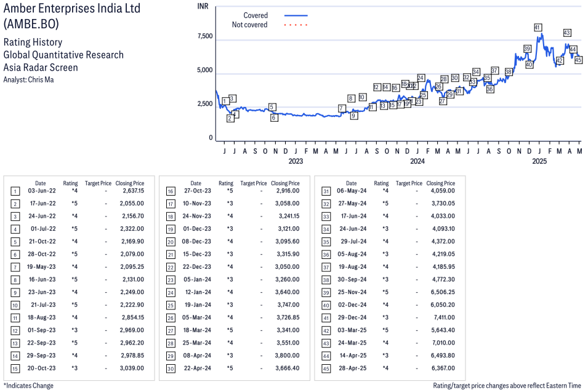588x390 pixels.
Task: Click the ticker (AMBE.BO)
Action: pos(31,24)
